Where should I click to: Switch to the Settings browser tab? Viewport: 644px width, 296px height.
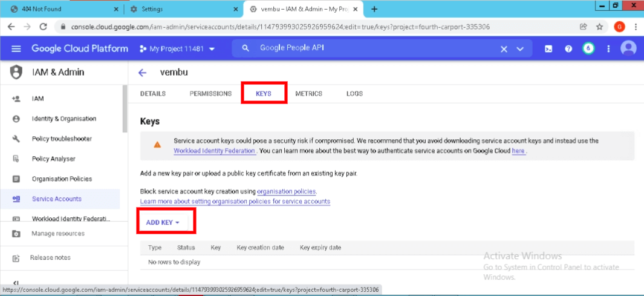(183, 9)
